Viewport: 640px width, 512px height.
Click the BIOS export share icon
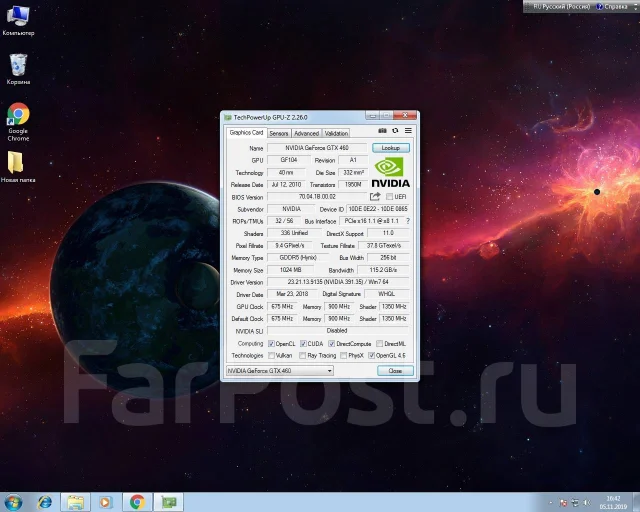(375, 196)
